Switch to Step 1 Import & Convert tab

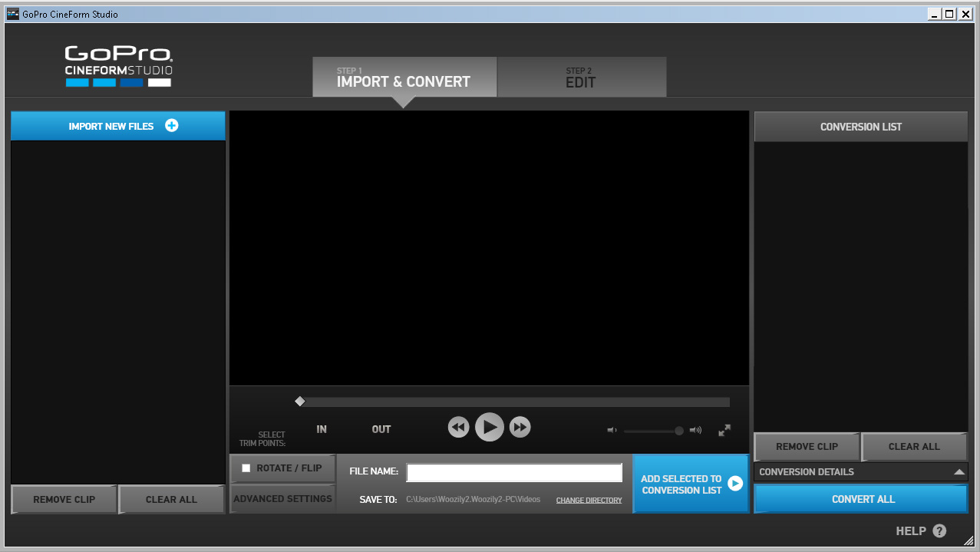click(x=404, y=77)
